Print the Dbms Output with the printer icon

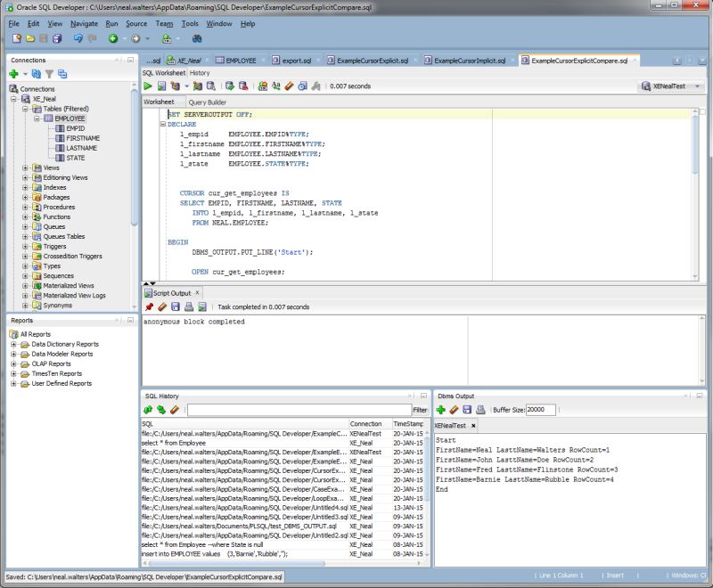tap(481, 410)
